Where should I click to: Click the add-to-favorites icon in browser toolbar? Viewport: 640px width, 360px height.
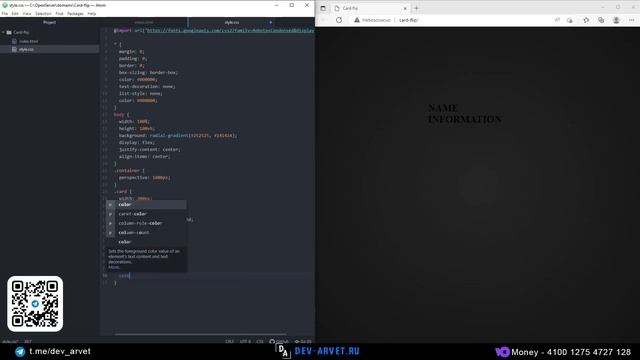[x=570, y=20]
